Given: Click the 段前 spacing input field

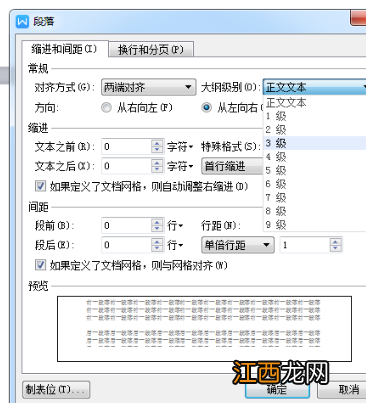Looking at the screenshot, I should [126, 226].
